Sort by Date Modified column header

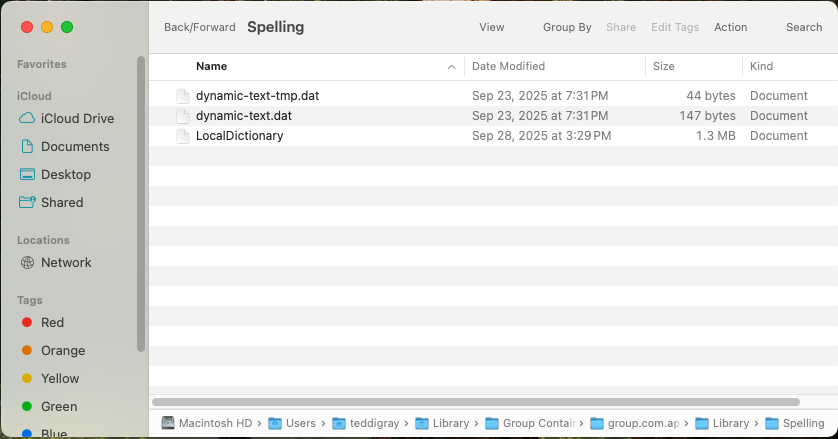pos(508,66)
